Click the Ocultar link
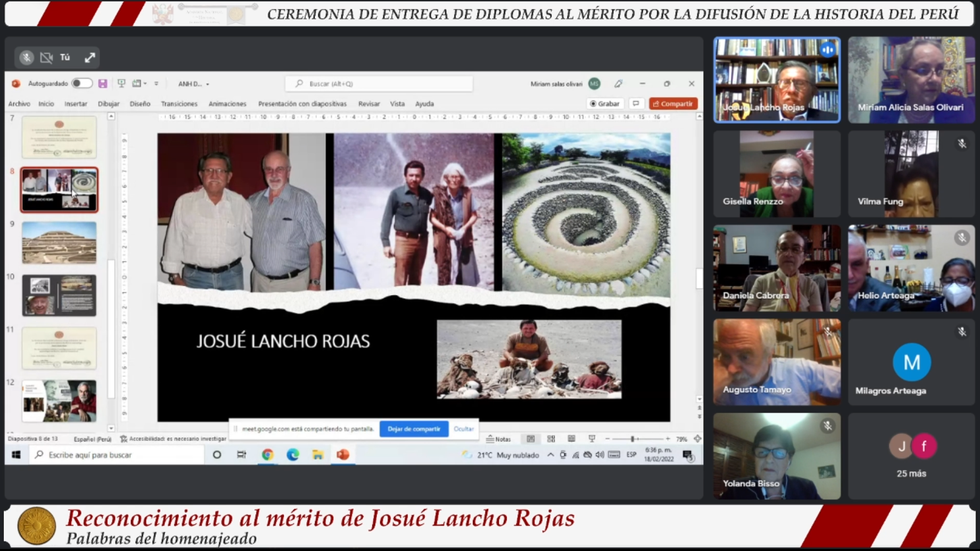This screenshot has height=551, width=980. pyautogui.click(x=464, y=429)
